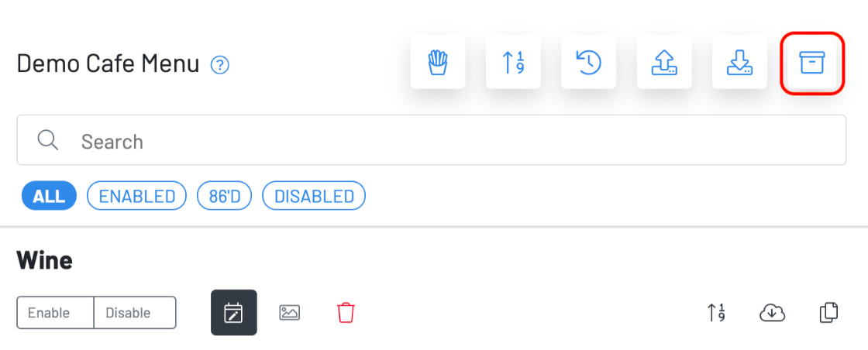Click Enable for the Wine category
This screenshot has height=350, width=868.
55,313
